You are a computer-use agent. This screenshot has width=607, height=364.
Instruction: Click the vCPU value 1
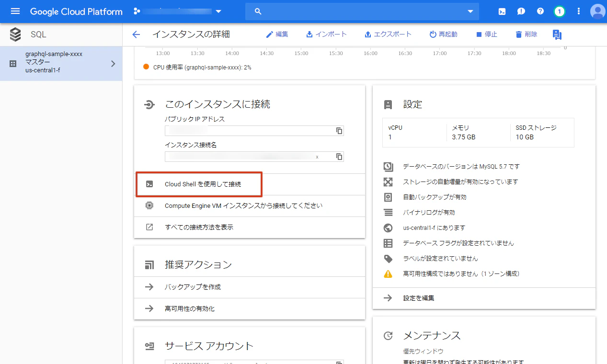pyautogui.click(x=390, y=137)
